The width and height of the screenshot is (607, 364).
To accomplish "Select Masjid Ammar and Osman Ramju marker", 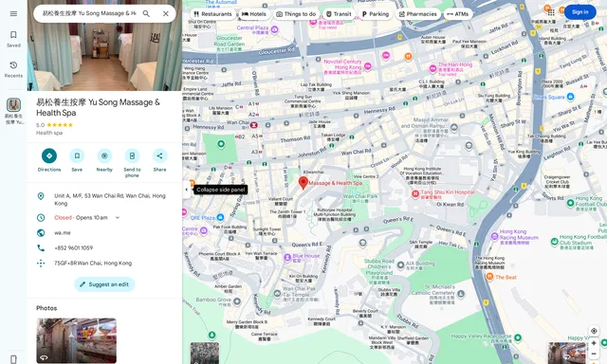I will click(x=454, y=127).
